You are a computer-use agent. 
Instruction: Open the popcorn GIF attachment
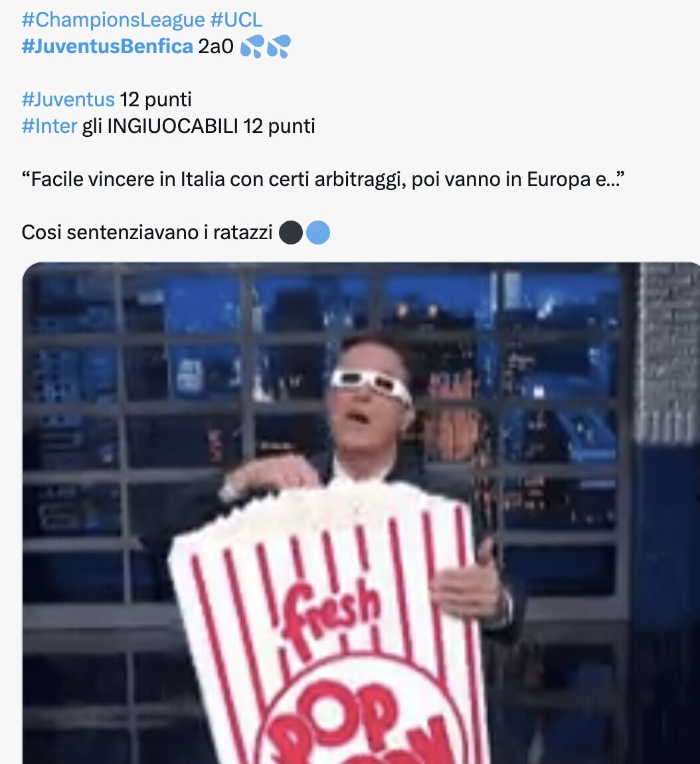[361, 513]
